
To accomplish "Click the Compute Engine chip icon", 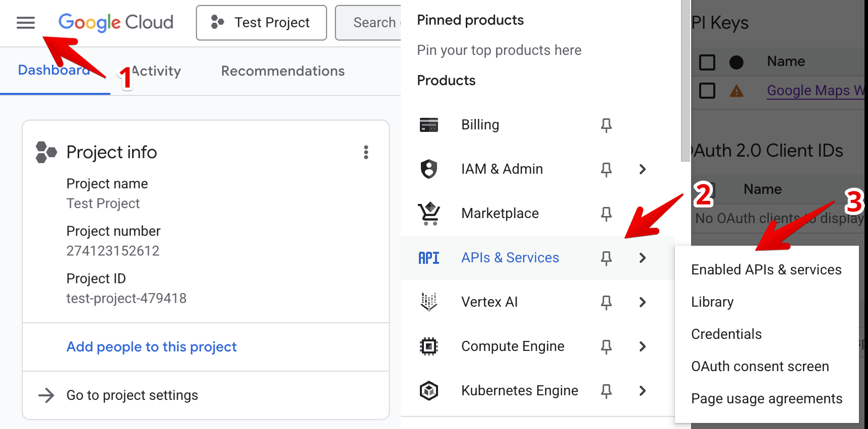I will point(429,346).
